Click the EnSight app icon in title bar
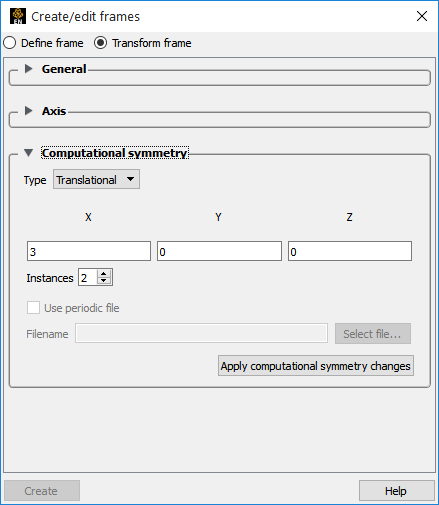The width and height of the screenshot is (439, 505). click(x=18, y=16)
